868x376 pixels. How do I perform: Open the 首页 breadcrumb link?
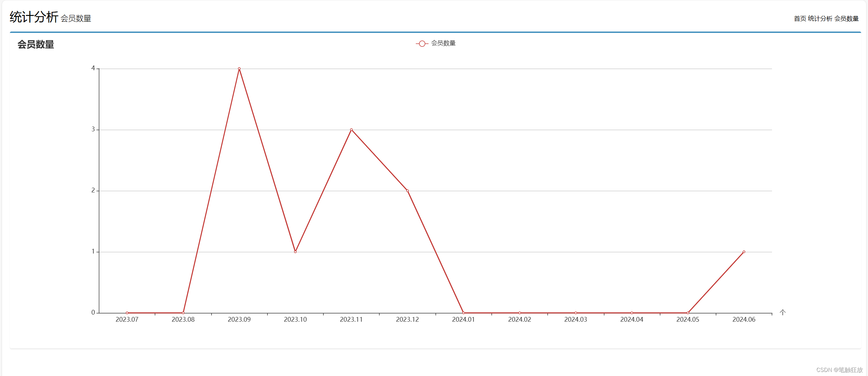pyautogui.click(x=800, y=18)
